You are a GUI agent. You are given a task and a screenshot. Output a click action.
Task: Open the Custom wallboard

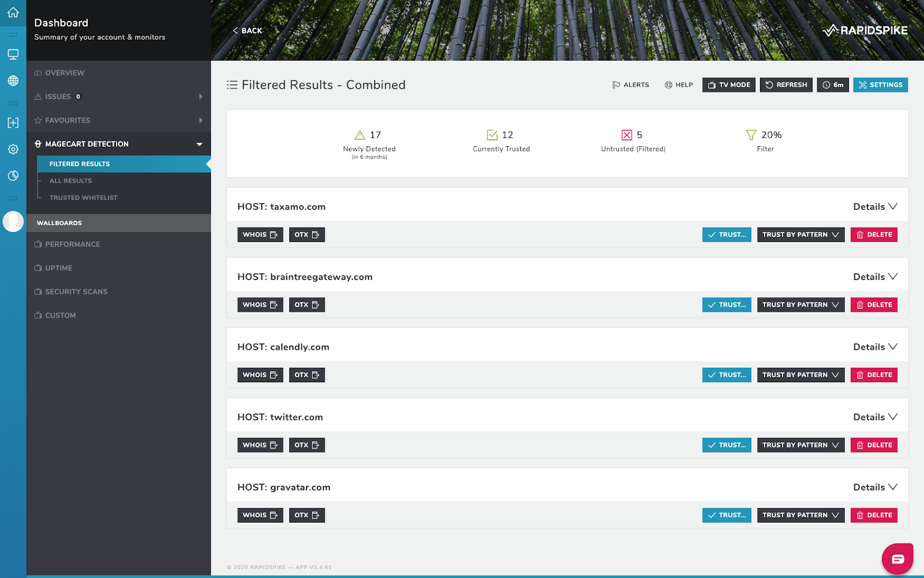[118, 315]
